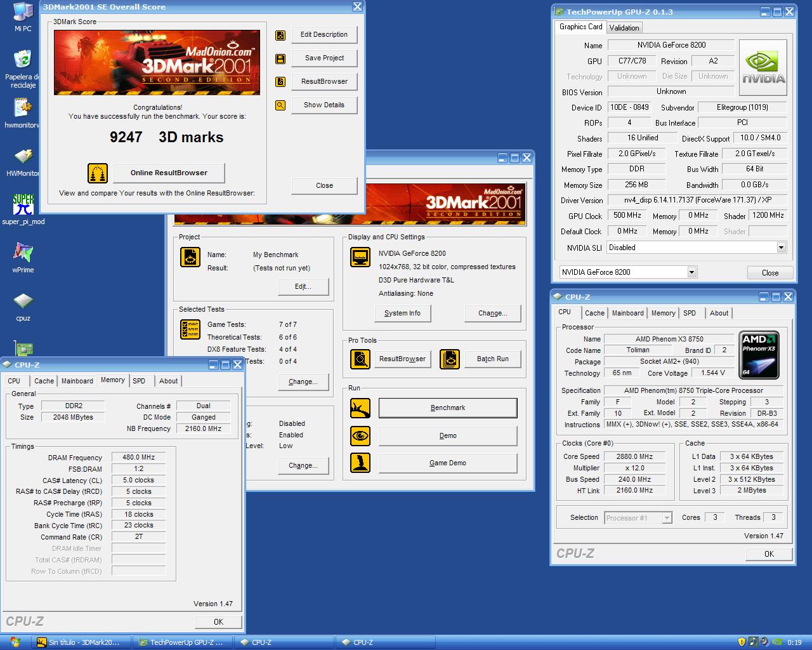The width and height of the screenshot is (812, 650).
Task: Click the 9247 3D marks score text
Action: 167,137
